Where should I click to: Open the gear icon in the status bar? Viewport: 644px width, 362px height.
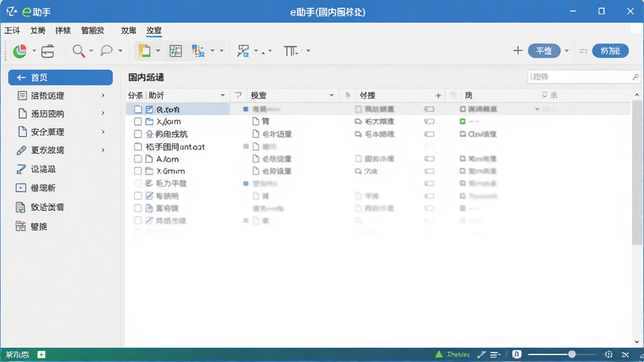click(609, 354)
